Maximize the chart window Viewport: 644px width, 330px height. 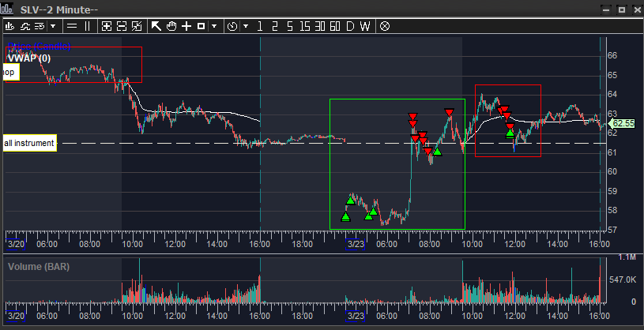(622, 9)
